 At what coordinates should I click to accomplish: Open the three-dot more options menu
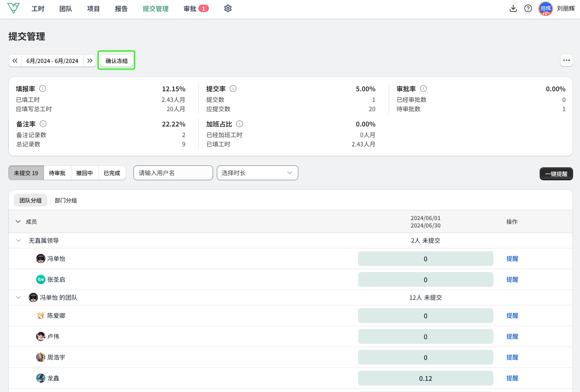click(566, 61)
